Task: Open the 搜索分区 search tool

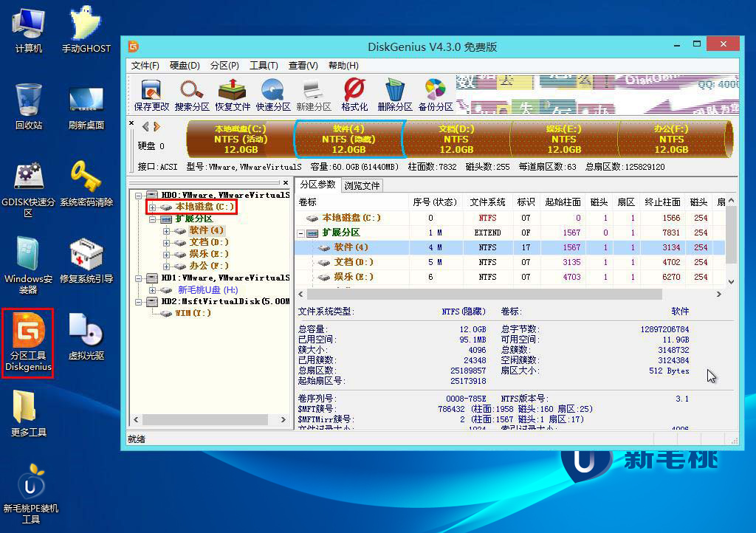Action: (191, 95)
